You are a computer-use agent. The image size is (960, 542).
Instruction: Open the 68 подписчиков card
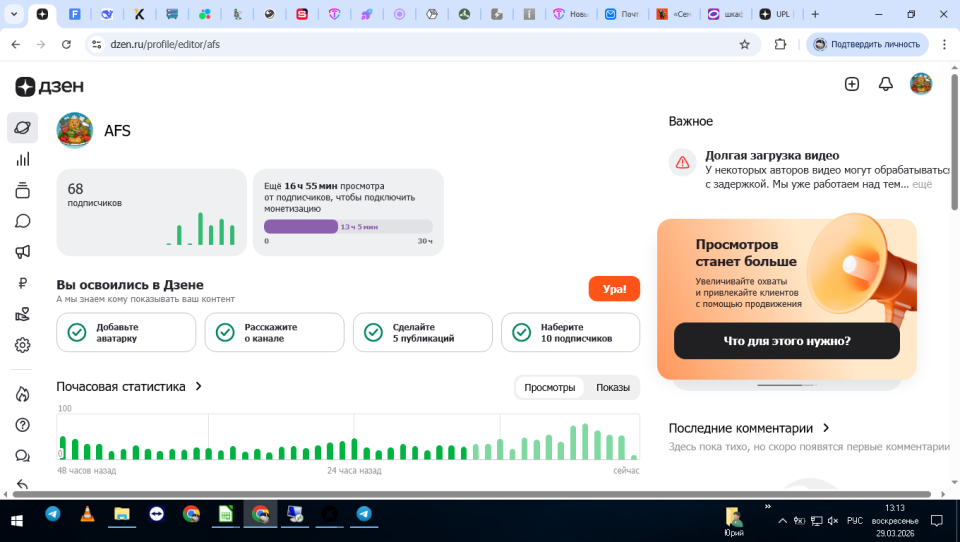[x=151, y=212]
